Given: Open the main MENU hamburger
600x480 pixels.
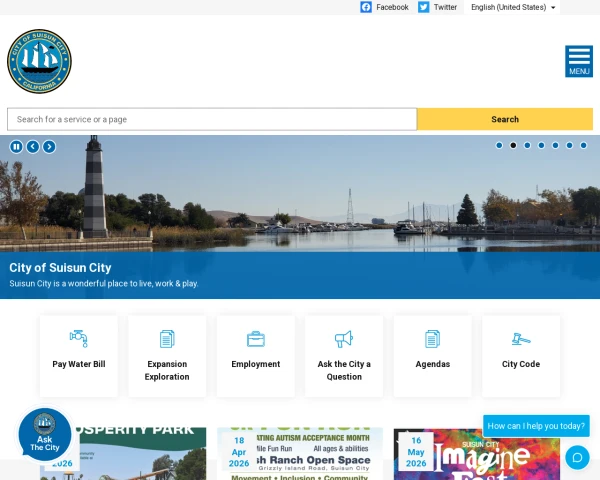Looking at the screenshot, I should pos(578,61).
